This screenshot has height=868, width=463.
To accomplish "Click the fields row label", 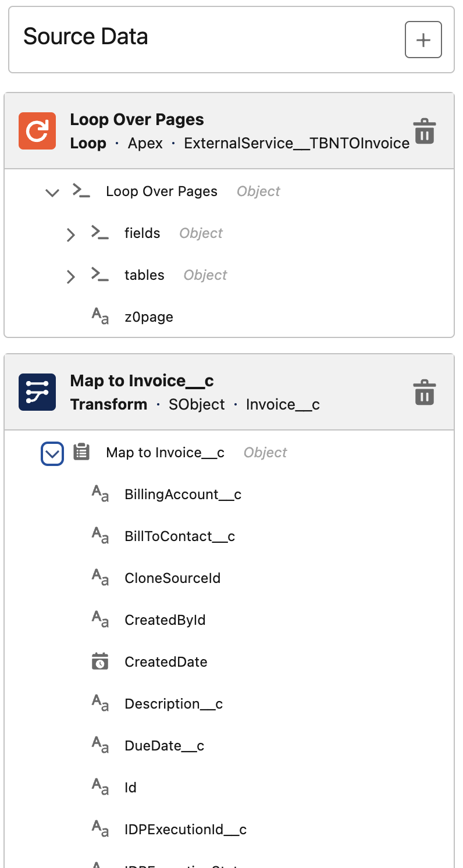I will point(143,233).
